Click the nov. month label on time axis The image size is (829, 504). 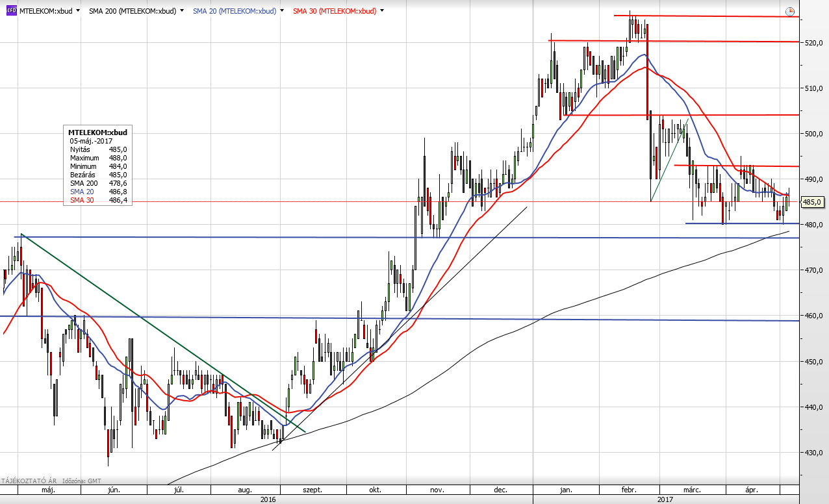(x=439, y=490)
